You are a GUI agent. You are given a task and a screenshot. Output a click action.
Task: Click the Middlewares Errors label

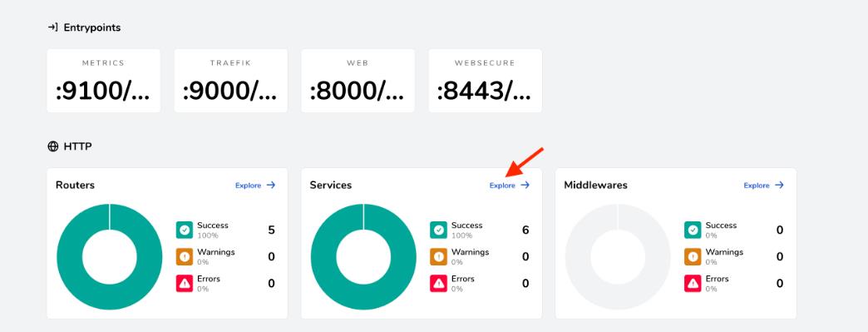click(717, 279)
